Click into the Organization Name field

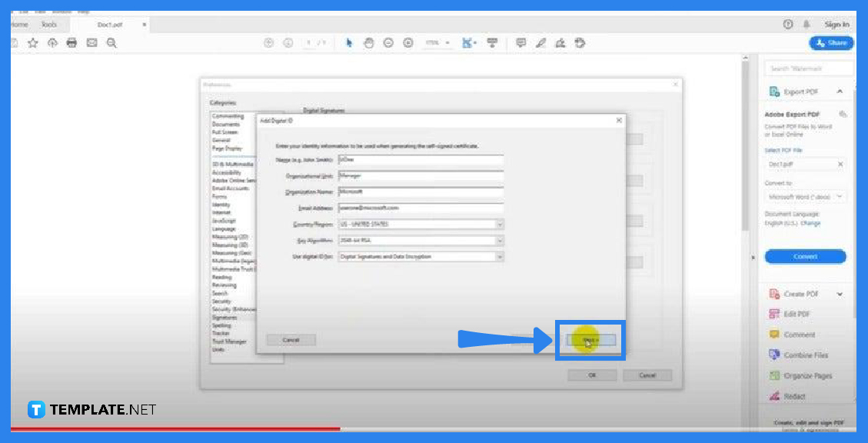[421, 192]
